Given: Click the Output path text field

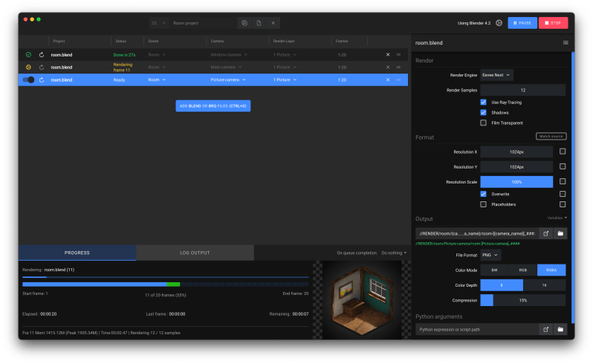Looking at the screenshot, I should point(477,233).
